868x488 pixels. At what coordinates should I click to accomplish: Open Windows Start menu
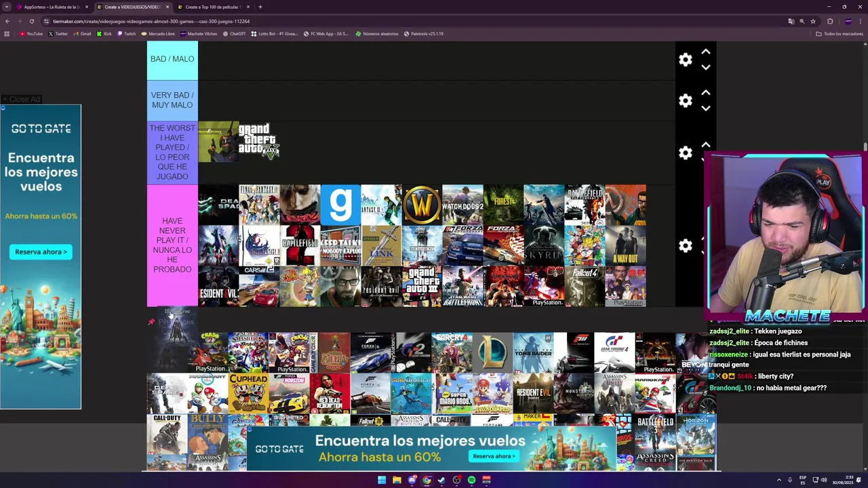382,480
